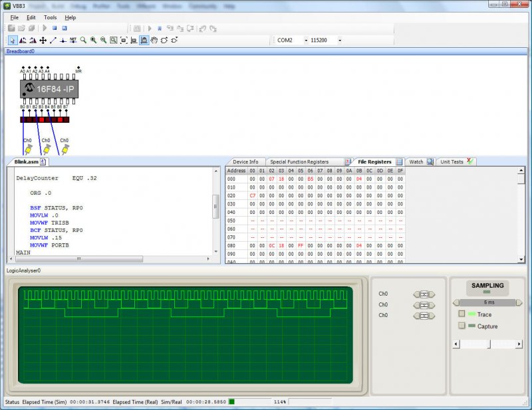Viewport: 532px width, 410px height.
Task: Enable the Trace checkbox
Action: click(x=462, y=314)
